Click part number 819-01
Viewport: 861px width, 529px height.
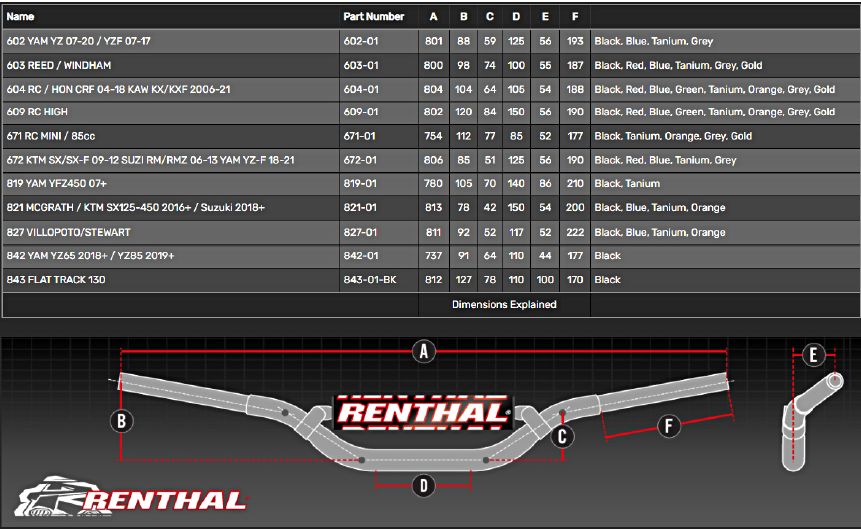coord(360,183)
